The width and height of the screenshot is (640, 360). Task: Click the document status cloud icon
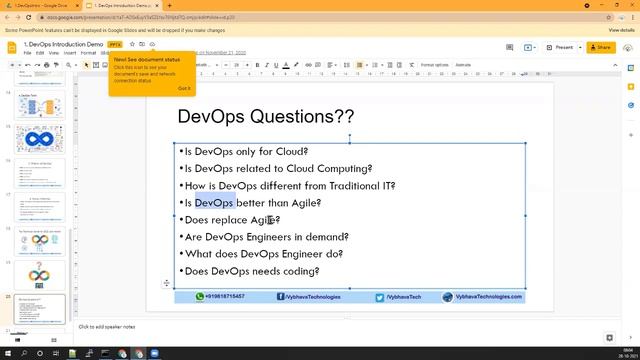(x=152, y=44)
